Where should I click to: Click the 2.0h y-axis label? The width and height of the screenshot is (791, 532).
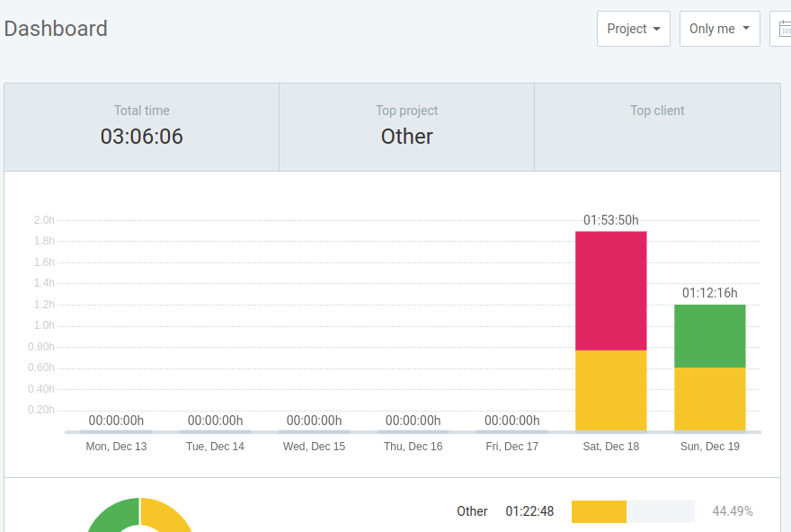tap(44, 220)
